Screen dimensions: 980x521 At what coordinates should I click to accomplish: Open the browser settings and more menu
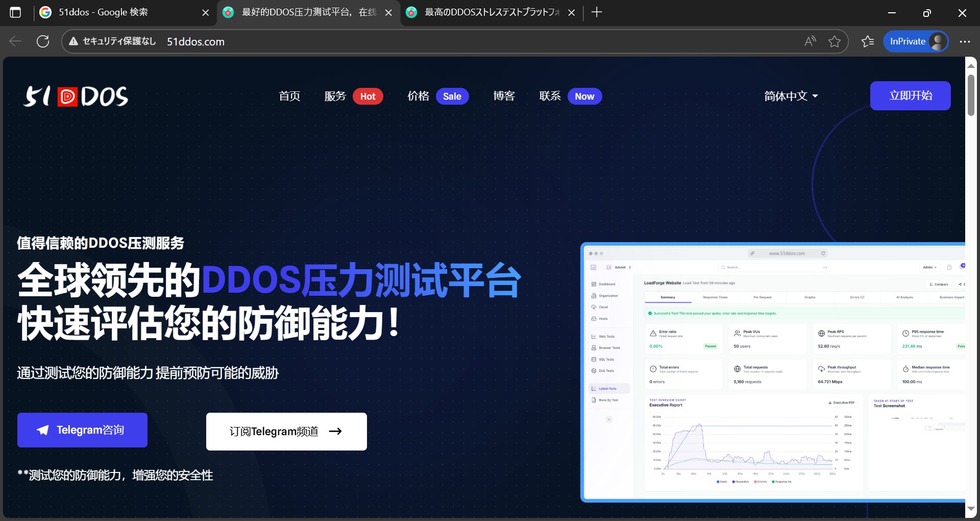(965, 41)
